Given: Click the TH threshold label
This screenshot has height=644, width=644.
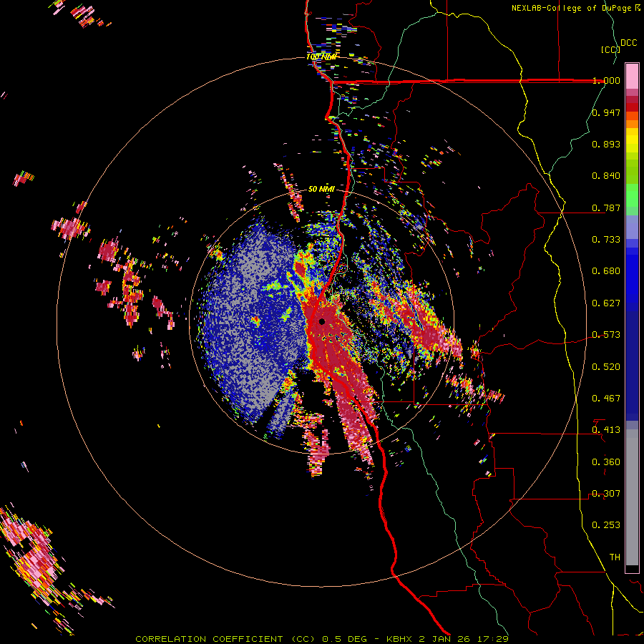Looking at the screenshot, I should pos(615,557).
